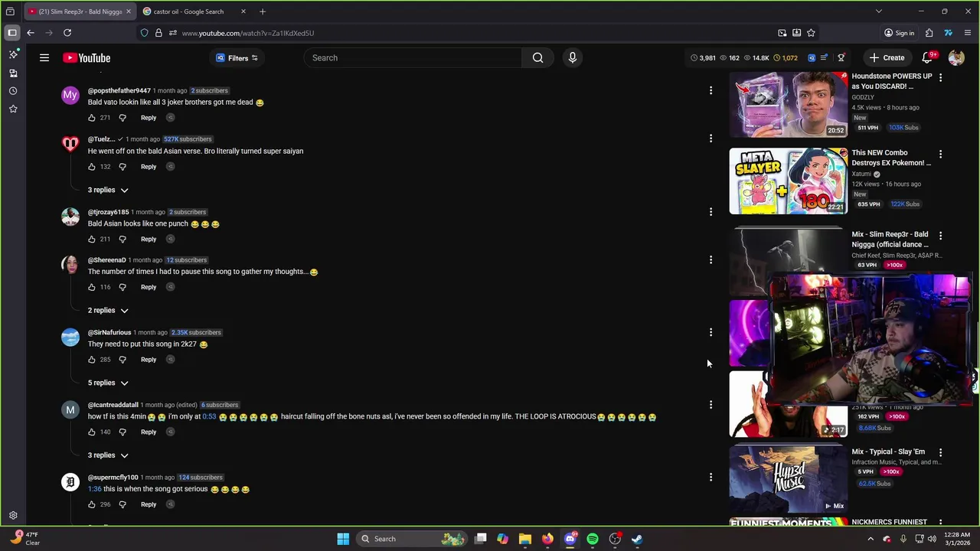This screenshot has width=980, height=551.
Task: Open Spotify from the taskbar
Action: click(x=593, y=539)
